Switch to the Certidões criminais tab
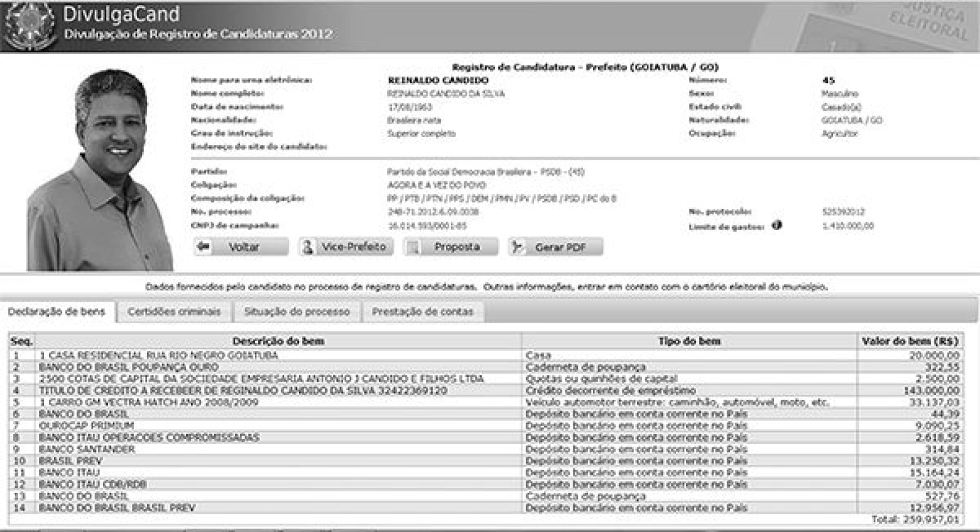980x532 pixels. (x=174, y=312)
